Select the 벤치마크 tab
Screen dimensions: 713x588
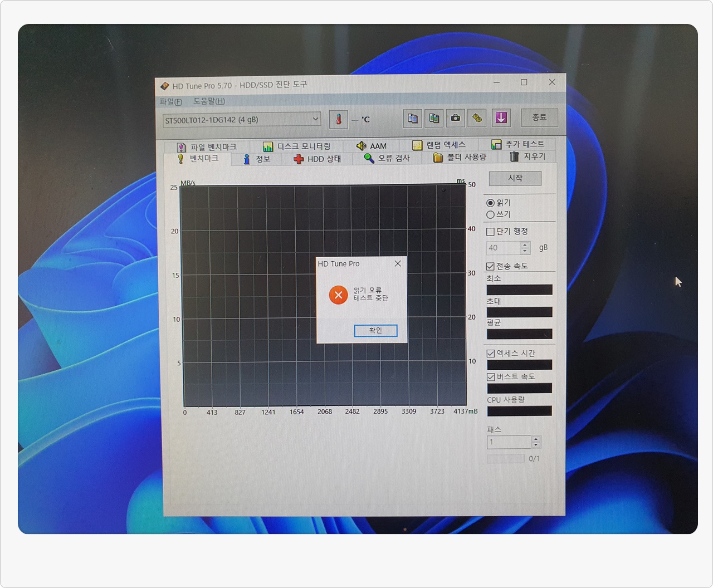[198, 159]
